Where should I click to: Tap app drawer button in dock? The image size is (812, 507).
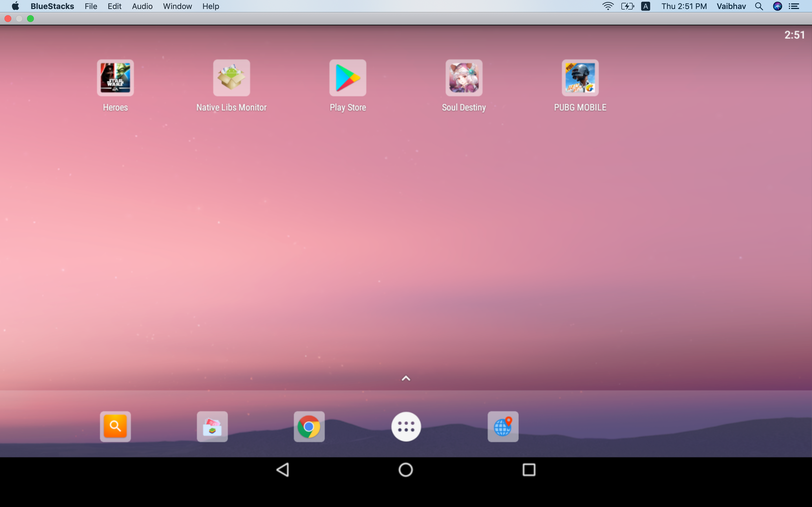click(x=406, y=427)
